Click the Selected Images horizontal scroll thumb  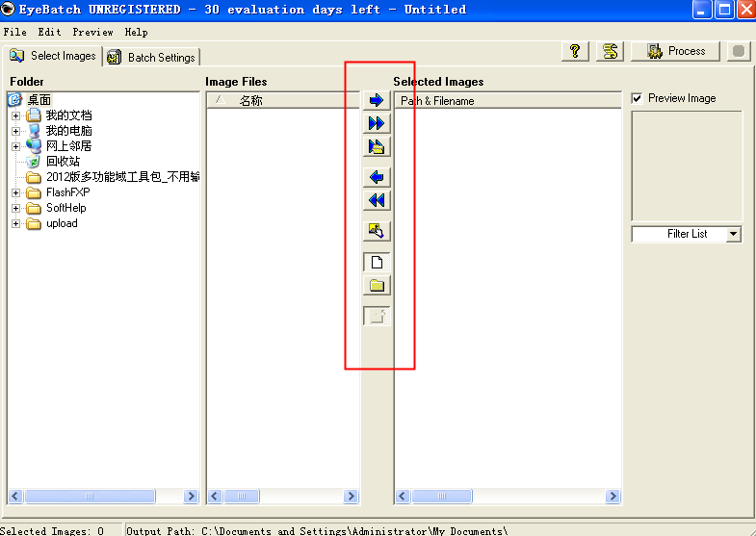coord(442,496)
